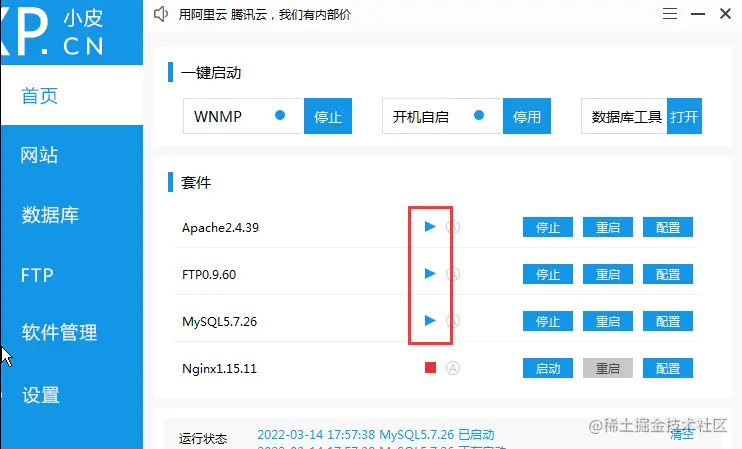Stop MySQL5.7.26 service
The image size is (742, 449).
click(x=548, y=321)
